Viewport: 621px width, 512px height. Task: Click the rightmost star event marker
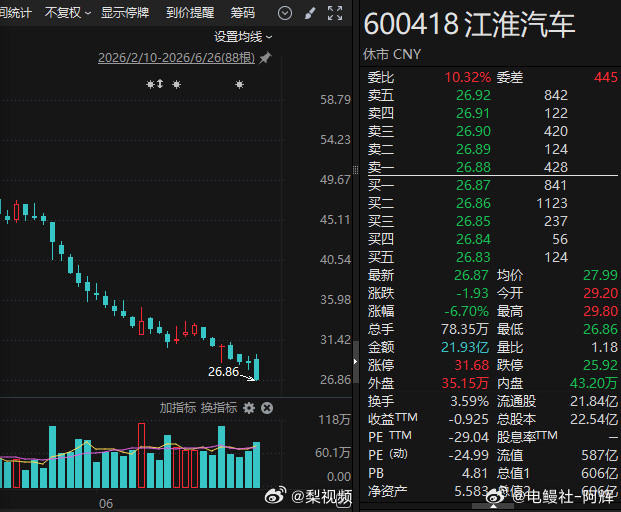point(239,84)
